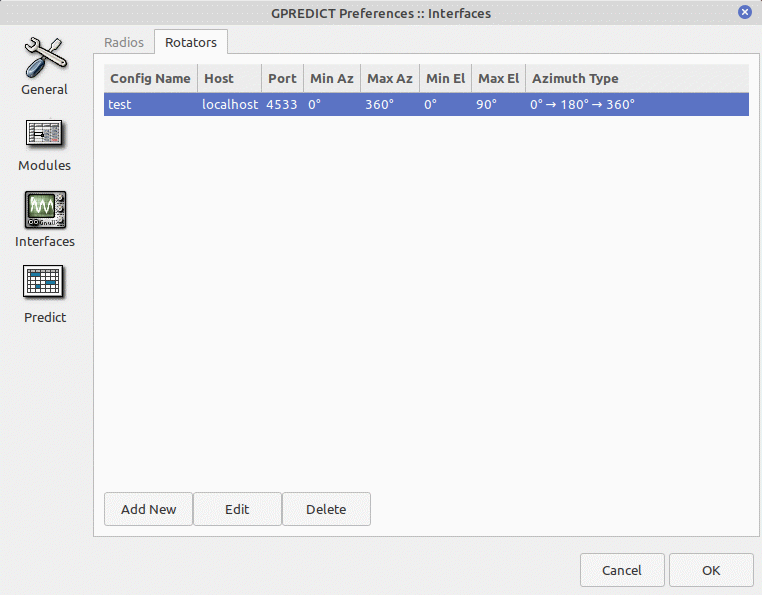Close the preferences dialog with the X icon
Viewport: 762px width, 595px height.
point(745,12)
